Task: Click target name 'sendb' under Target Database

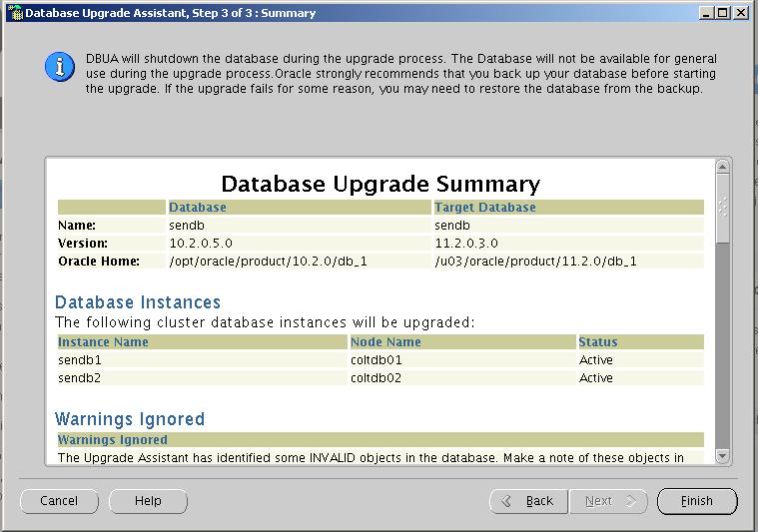Action: coord(452,226)
